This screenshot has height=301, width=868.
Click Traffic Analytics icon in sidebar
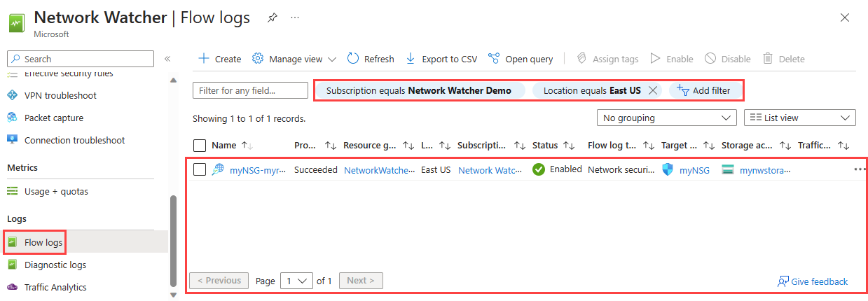(x=12, y=287)
